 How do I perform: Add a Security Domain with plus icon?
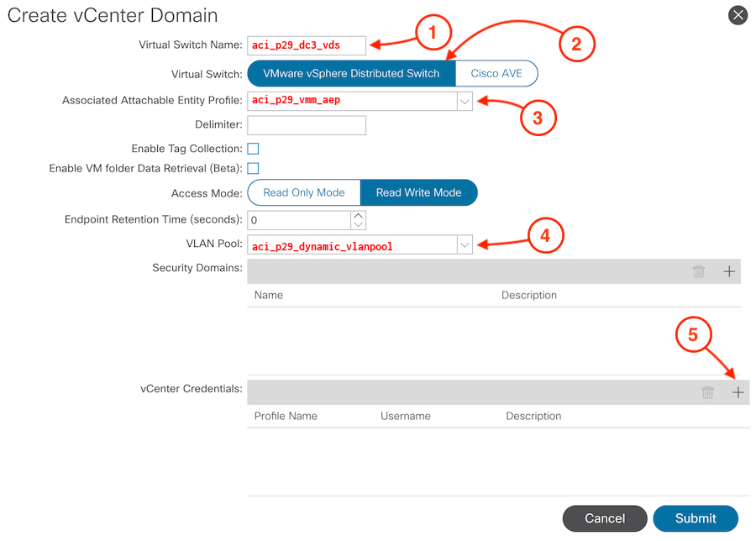click(x=729, y=271)
